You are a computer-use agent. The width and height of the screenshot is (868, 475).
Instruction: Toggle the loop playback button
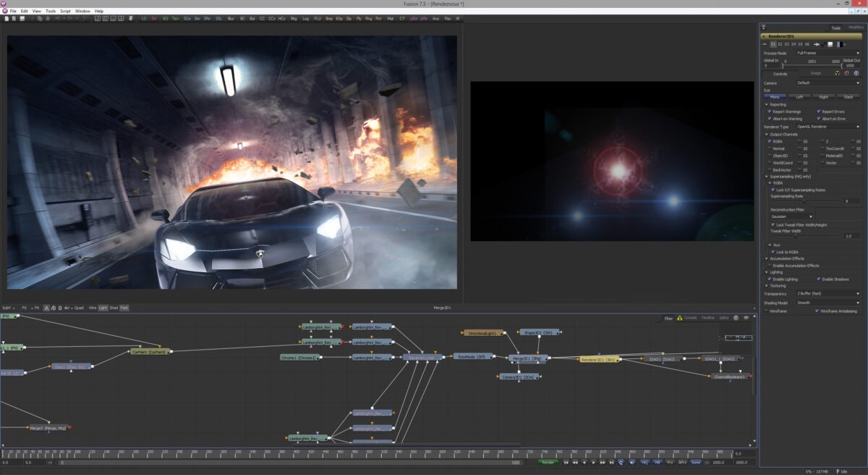[621, 462]
